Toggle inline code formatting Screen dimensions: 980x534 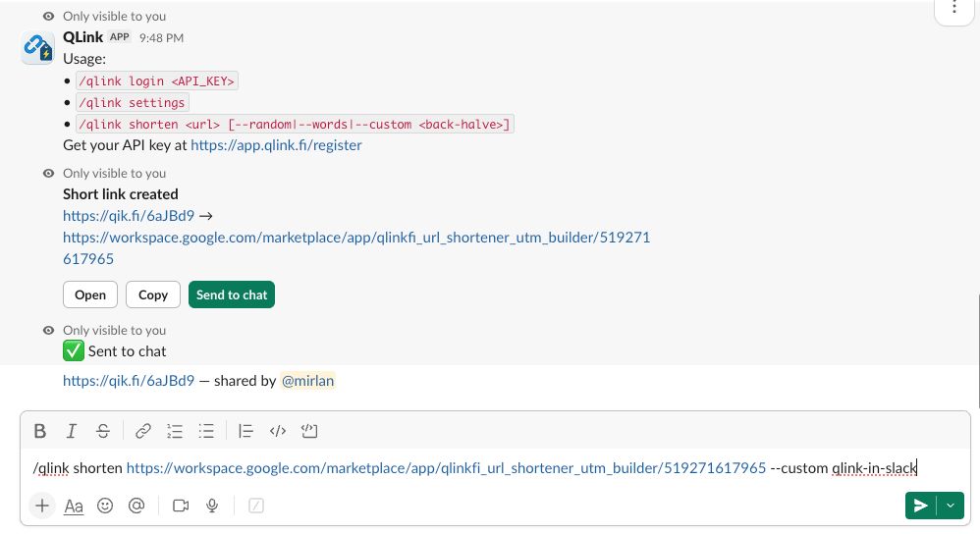pos(278,431)
